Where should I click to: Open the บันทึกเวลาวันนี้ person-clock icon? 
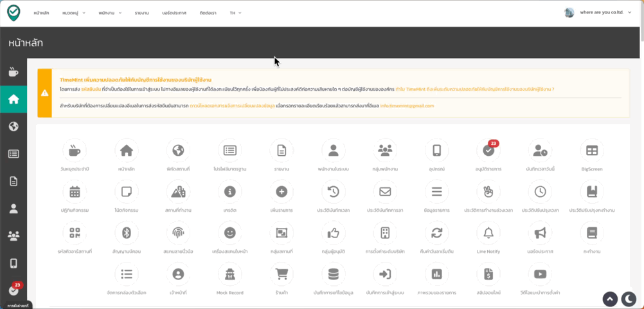tap(540, 151)
